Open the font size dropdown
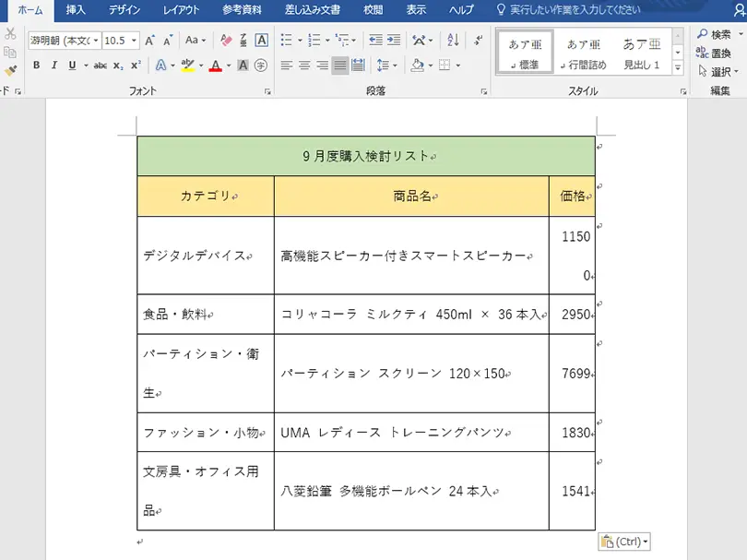 pos(133,40)
